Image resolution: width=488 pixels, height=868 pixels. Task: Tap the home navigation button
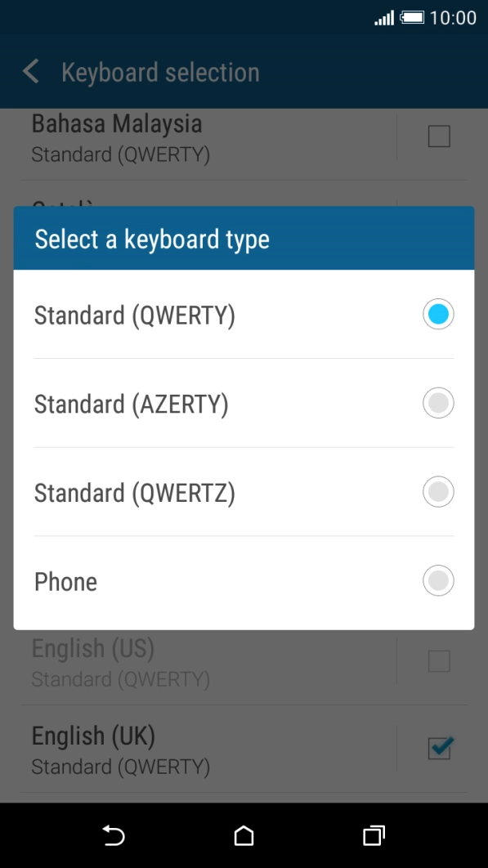(x=243, y=835)
